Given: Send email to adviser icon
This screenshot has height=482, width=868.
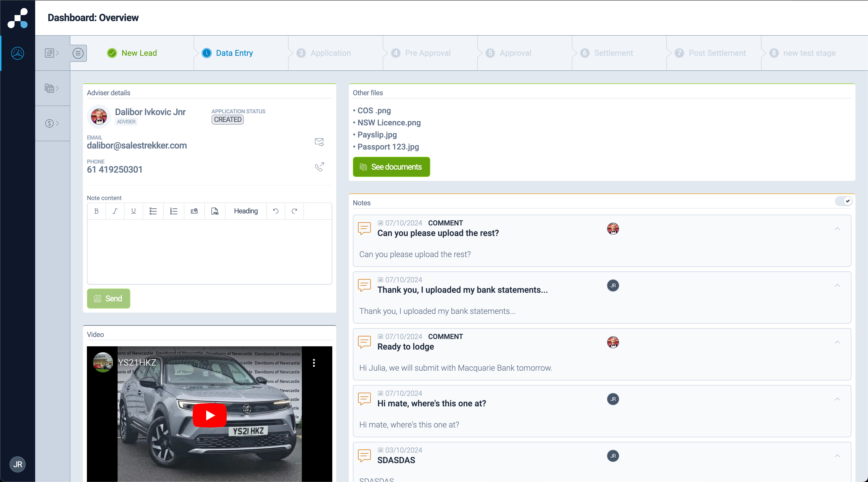Looking at the screenshot, I should click(x=319, y=142).
